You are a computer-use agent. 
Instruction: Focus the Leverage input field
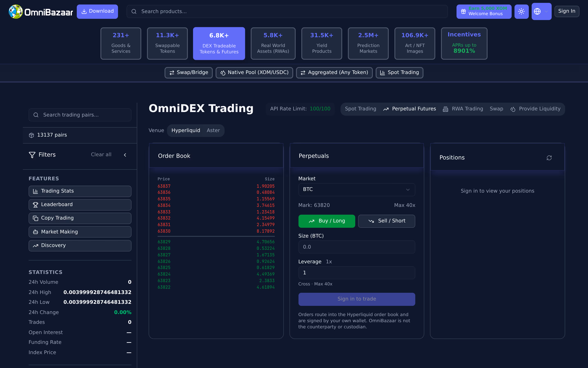pos(357,273)
